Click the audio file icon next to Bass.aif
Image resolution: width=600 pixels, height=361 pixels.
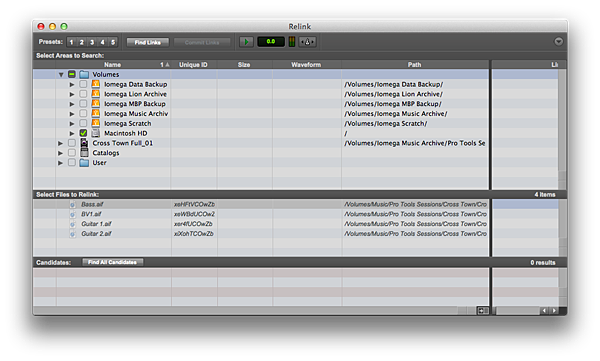[72, 204]
